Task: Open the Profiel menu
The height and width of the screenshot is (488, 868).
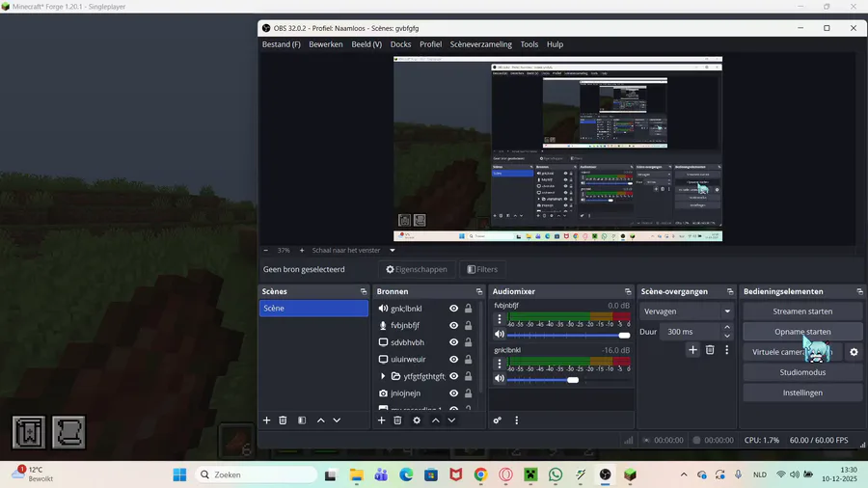Action: tap(431, 44)
